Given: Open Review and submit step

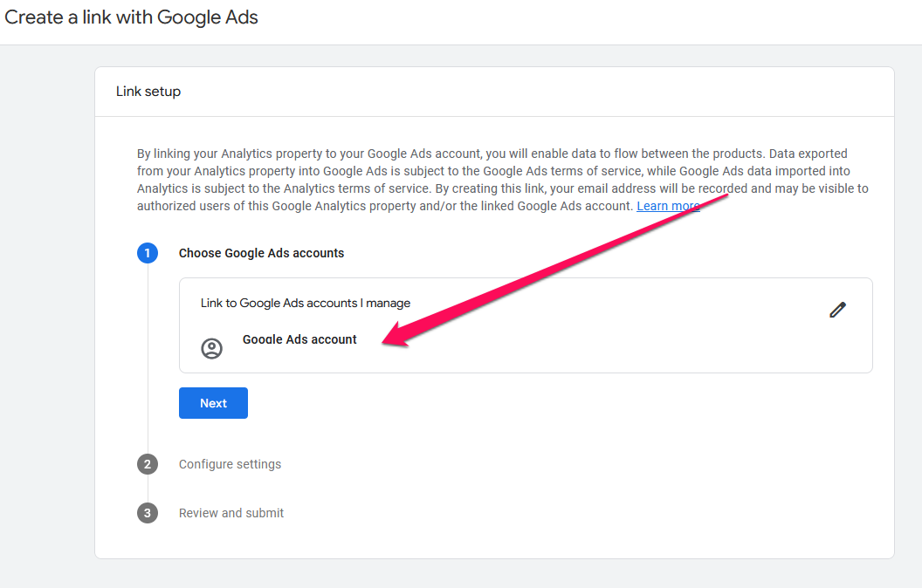Looking at the screenshot, I should (231, 513).
